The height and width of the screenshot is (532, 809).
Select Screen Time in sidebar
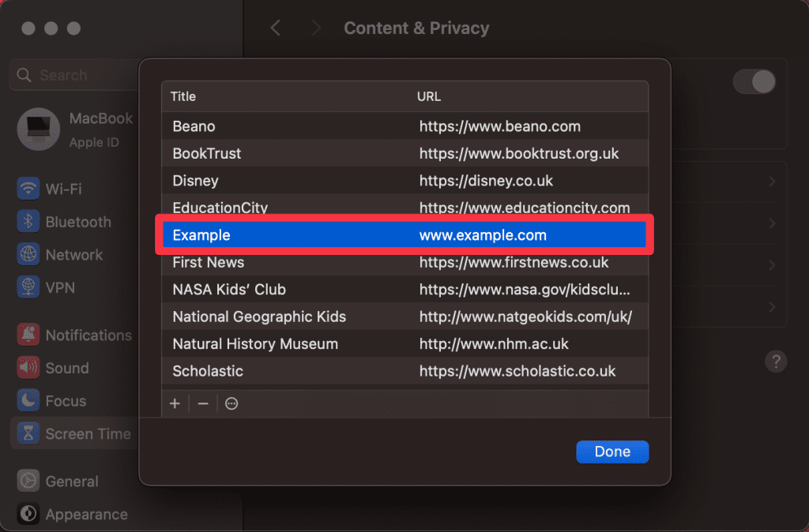tap(74, 433)
